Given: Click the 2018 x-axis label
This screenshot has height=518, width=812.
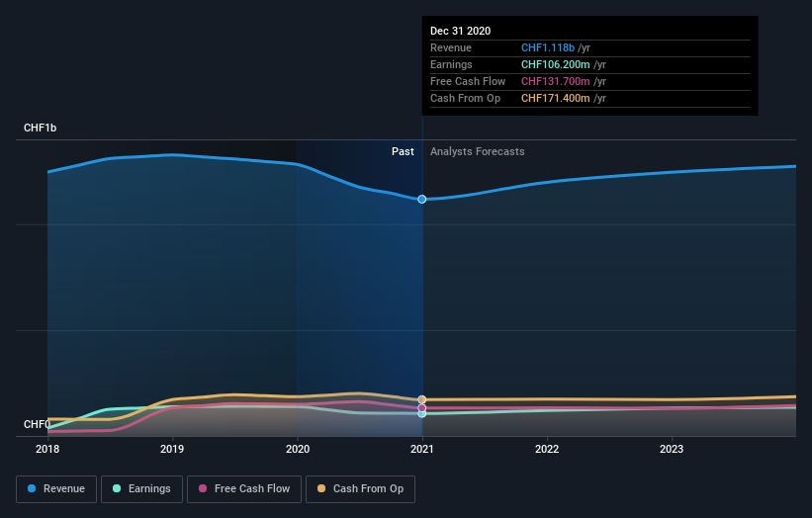Looking at the screenshot, I should tap(47, 449).
